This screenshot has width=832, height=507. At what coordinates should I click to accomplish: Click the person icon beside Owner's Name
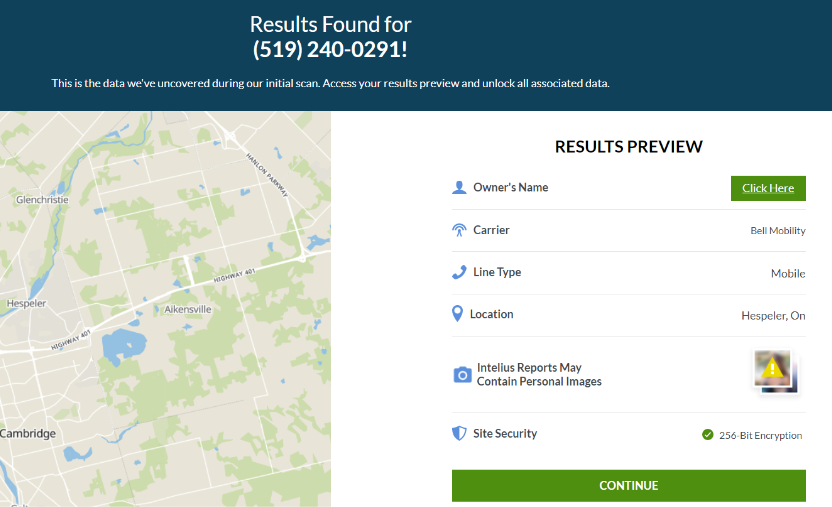(x=459, y=187)
